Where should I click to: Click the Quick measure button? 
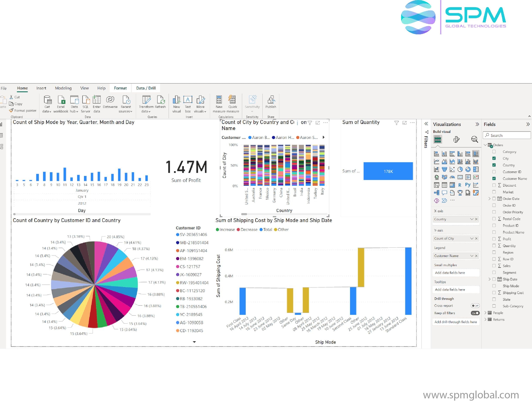click(232, 104)
